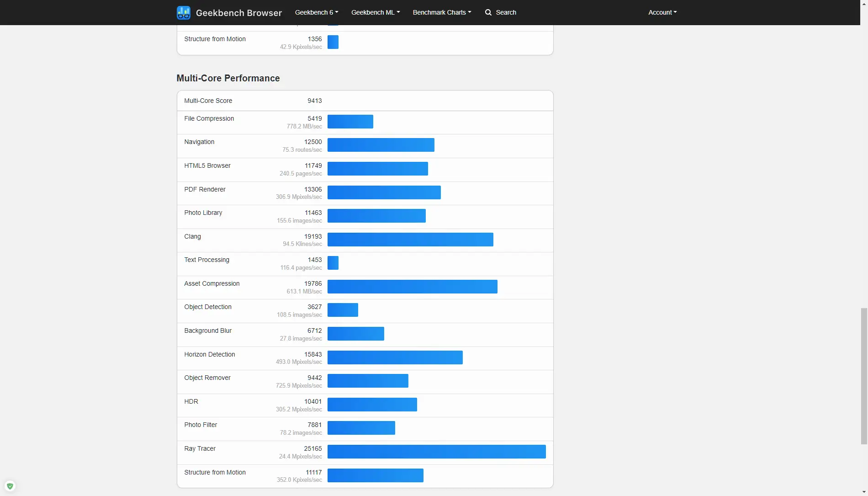This screenshot has height=496, width=868.
Task: Click the 240.5 pages/sec rate
Action: pos(301,174)
